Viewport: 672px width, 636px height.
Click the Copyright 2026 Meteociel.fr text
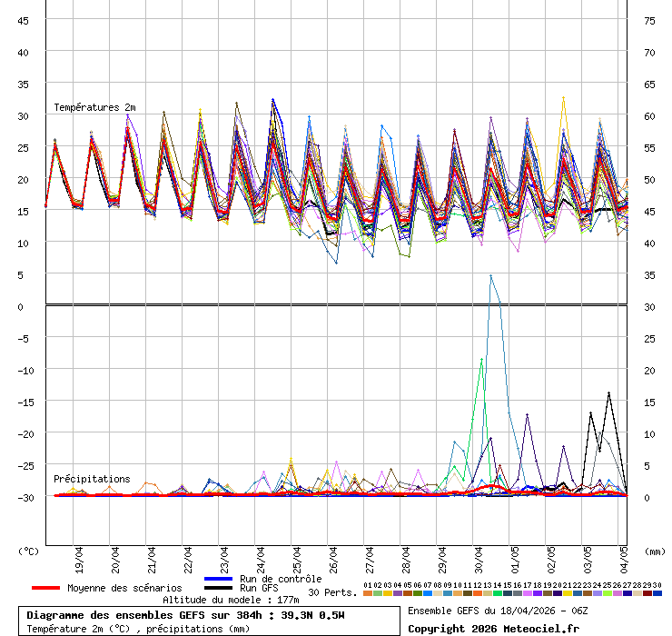pos(485,629)
